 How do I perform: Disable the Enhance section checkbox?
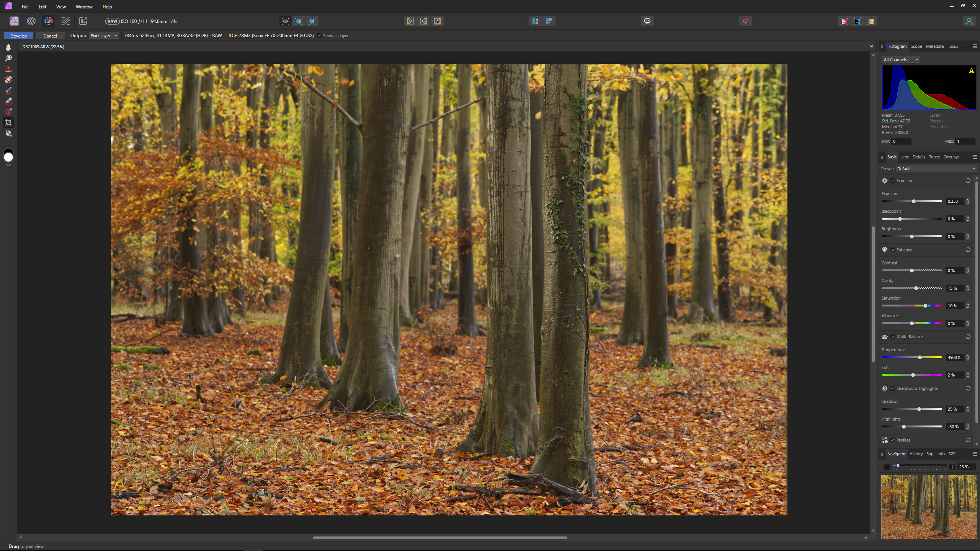893,250
